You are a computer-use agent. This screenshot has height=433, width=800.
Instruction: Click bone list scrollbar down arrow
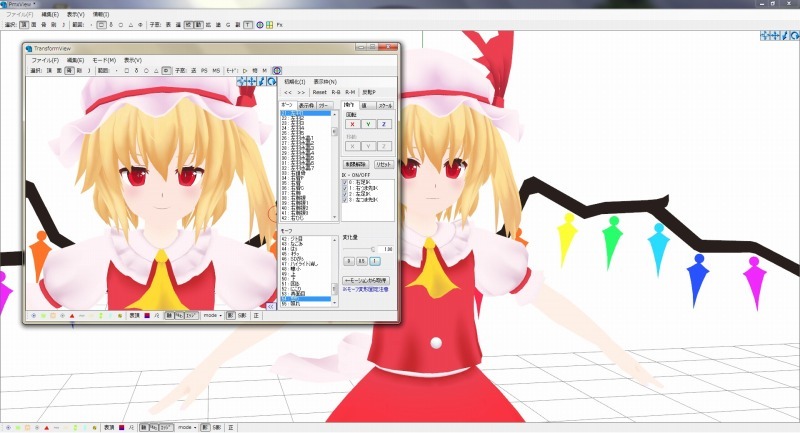[x=335, y=218]
